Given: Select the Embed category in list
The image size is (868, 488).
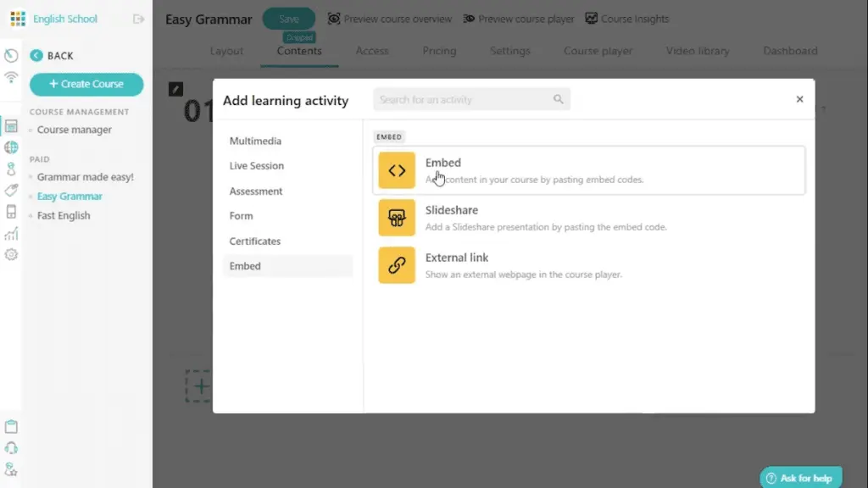Looking at the screenshot, I should pyautogui.click(x=288, y=266).
